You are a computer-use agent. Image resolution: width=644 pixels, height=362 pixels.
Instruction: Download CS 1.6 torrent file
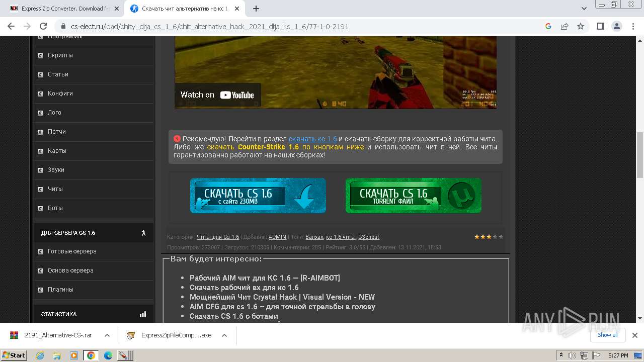point(414,196)
